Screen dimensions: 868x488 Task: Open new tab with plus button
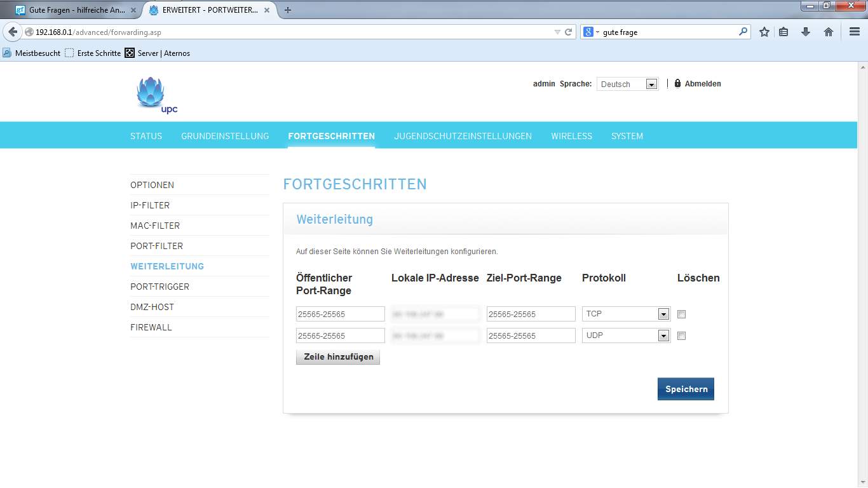pyautogui.click(x=288, y=10)
